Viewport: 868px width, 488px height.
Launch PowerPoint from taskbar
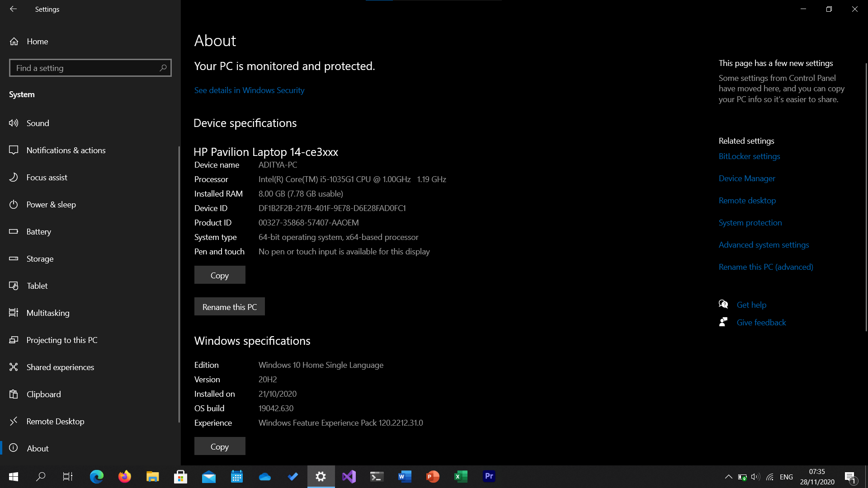433,477
